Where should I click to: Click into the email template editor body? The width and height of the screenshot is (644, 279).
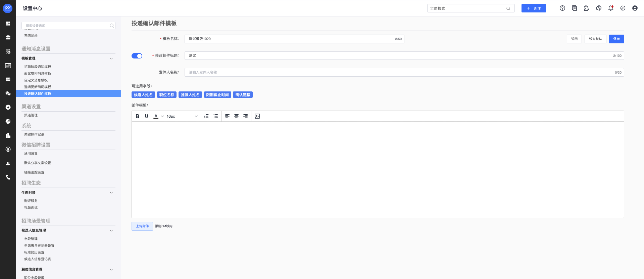[378, 169]
